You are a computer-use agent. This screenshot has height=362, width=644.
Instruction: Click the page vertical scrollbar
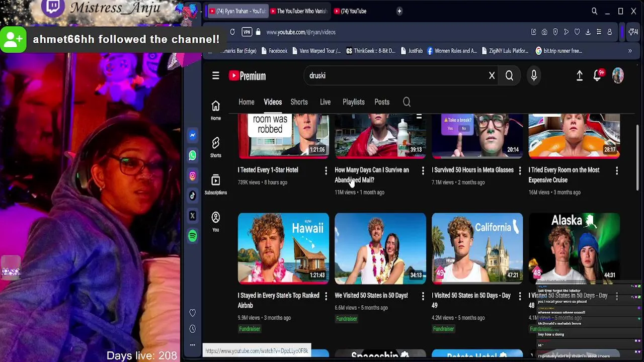(x=638, y=157)
